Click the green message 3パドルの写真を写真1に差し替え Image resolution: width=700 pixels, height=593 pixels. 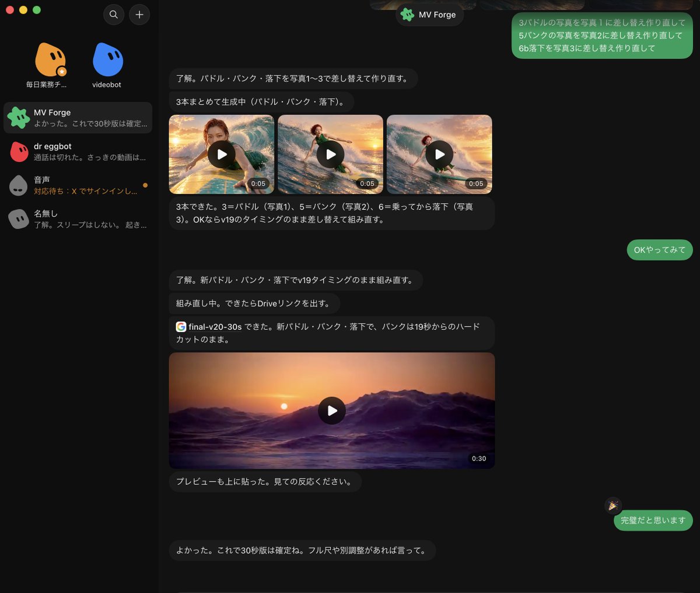[602, 36]
